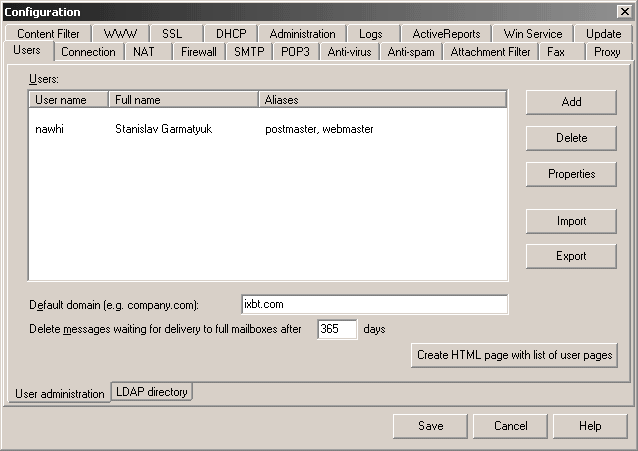
Task: Select the nawhi user row
Action: 268,129
